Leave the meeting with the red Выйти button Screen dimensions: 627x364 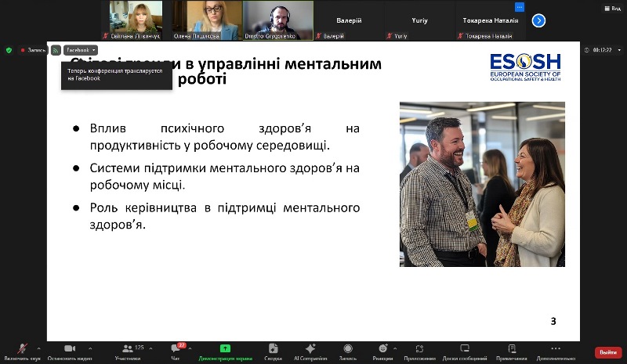click(608, 352)
